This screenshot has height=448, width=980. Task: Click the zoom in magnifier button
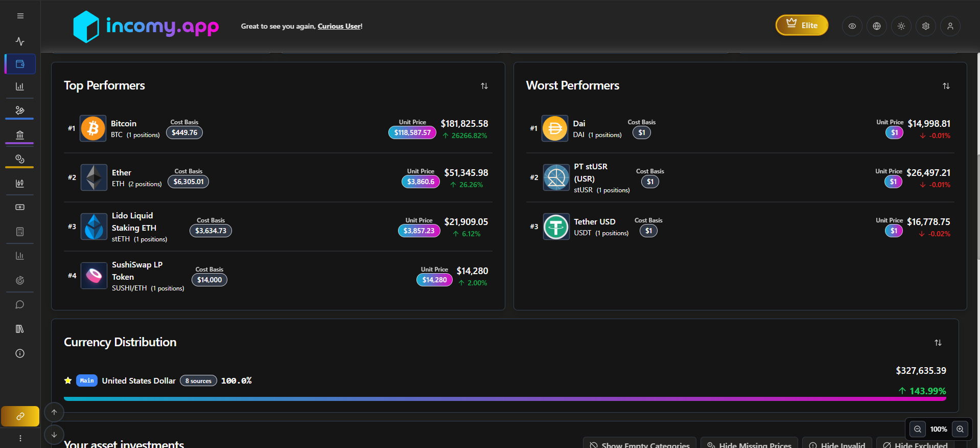[x=960, y=429]
